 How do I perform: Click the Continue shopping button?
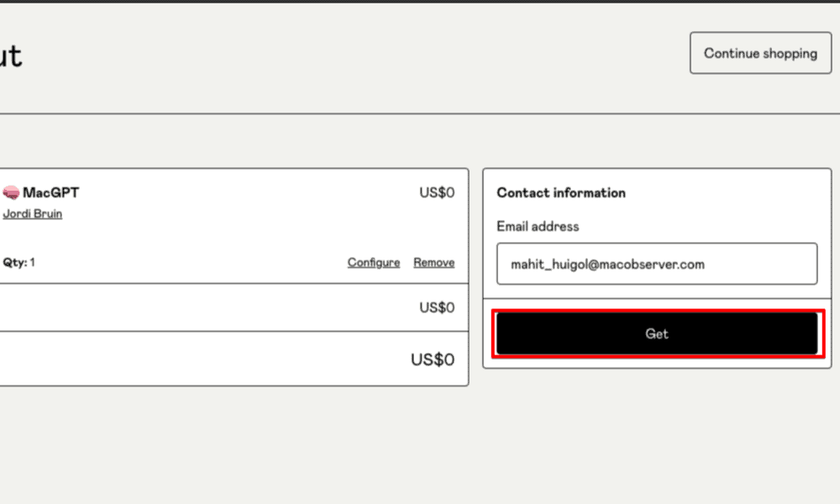[760, 53]
